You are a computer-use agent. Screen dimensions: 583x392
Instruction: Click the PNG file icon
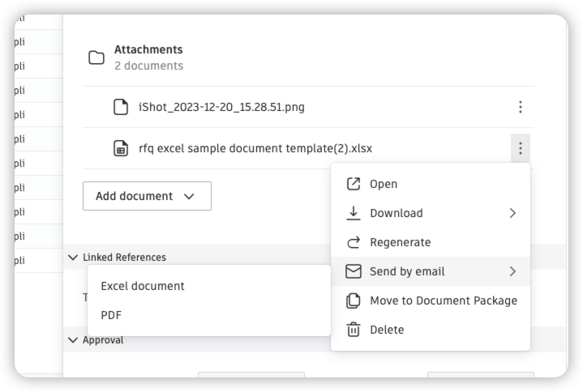[x=121, y=107]
